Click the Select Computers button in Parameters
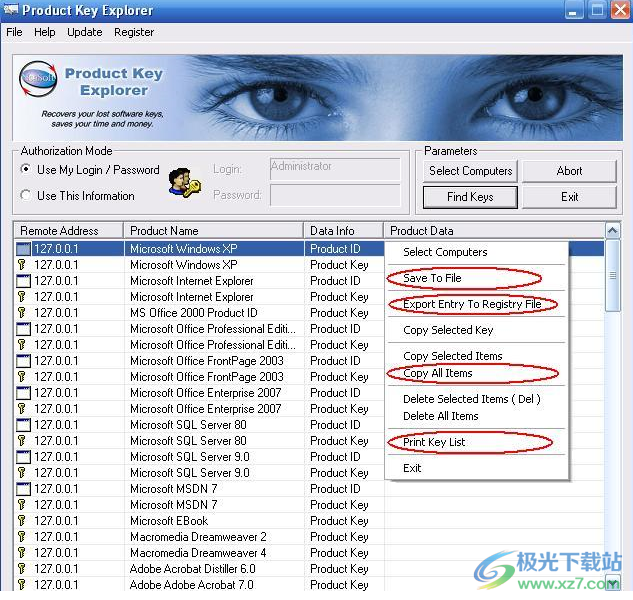 coord(470,171)
